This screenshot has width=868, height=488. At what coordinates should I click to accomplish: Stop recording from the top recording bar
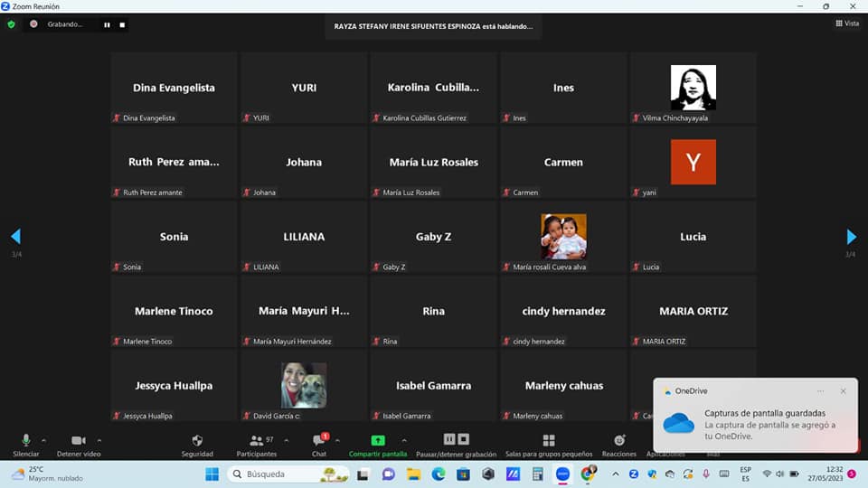pos(122,24)
